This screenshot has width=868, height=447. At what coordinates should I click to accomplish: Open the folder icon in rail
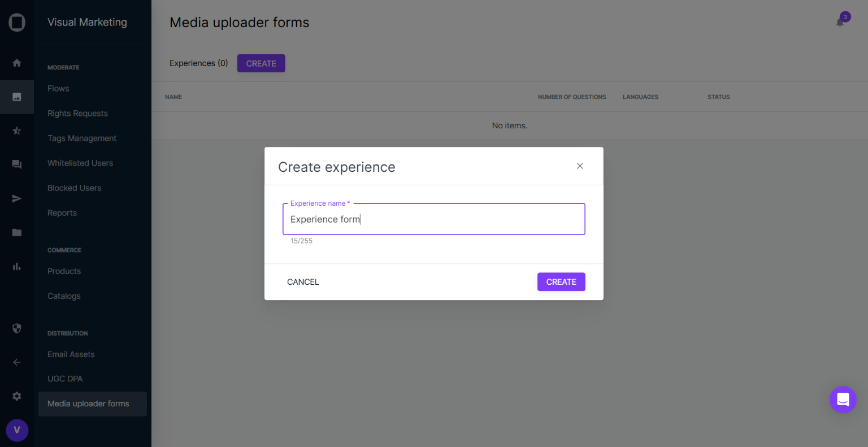coord(17,232)
